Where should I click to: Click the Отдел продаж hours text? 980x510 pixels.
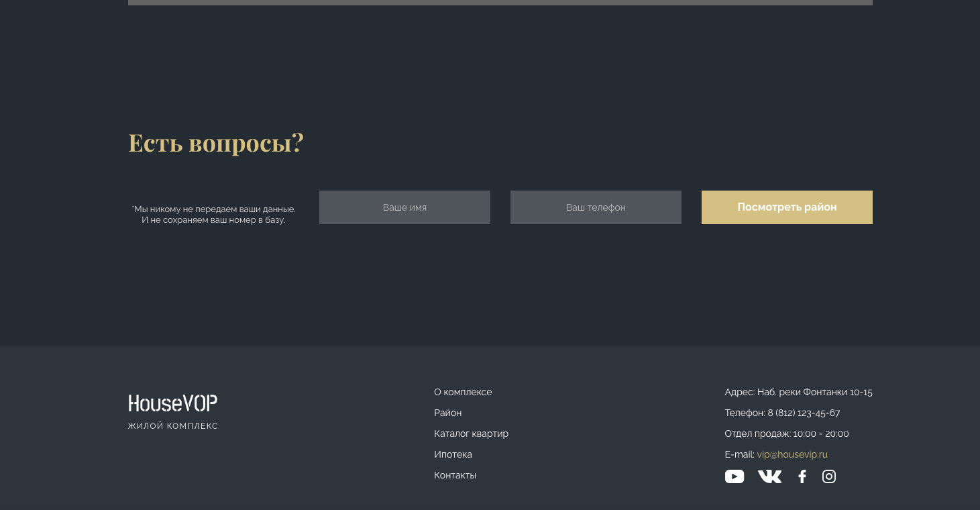pos(787,433)
